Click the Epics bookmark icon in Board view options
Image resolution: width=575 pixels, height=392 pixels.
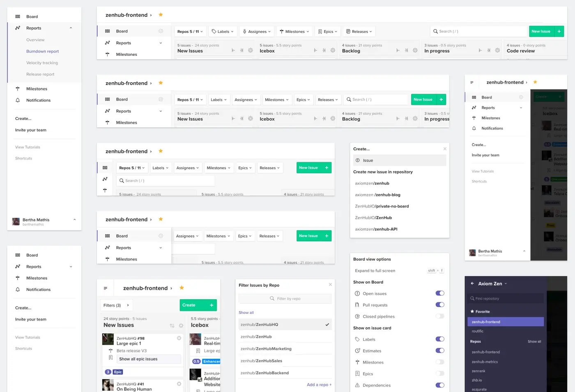(357, 374)
